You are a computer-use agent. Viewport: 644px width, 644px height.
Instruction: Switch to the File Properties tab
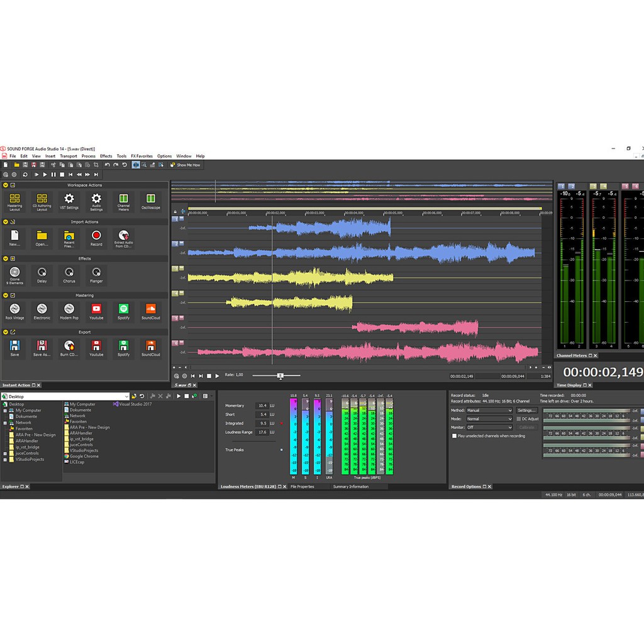point(302,487)
